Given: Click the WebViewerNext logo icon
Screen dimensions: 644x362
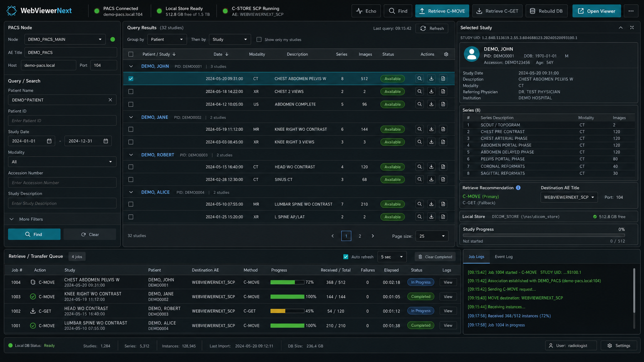Looking at the screenshot, I should 12,11.
